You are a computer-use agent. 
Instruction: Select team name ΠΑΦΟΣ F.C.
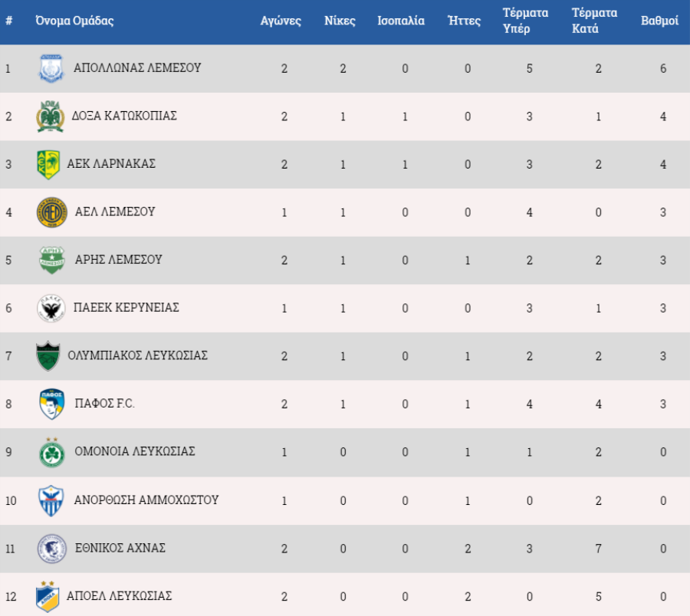pyautogui.click(x=105, y=403)
